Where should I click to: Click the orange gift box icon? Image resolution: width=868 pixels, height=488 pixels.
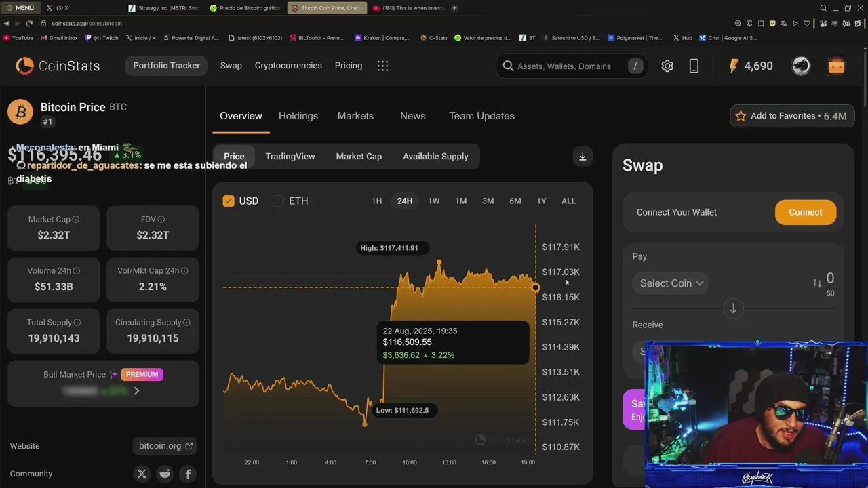pos(836,66)
